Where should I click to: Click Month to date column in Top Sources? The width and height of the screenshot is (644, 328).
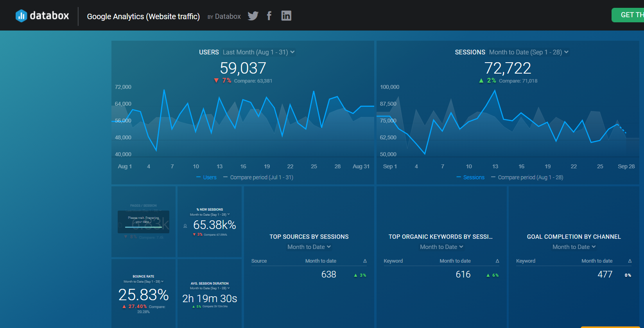(321, 261)
